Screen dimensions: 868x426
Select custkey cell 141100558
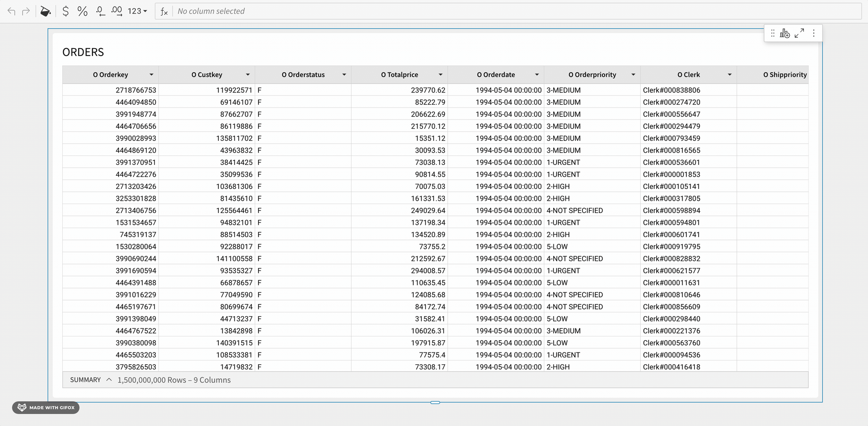coord(207,259)
